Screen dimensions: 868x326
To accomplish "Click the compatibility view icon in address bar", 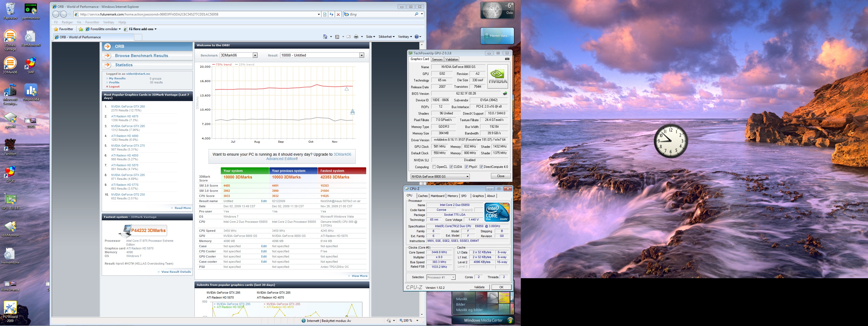I will pos(325,14).
